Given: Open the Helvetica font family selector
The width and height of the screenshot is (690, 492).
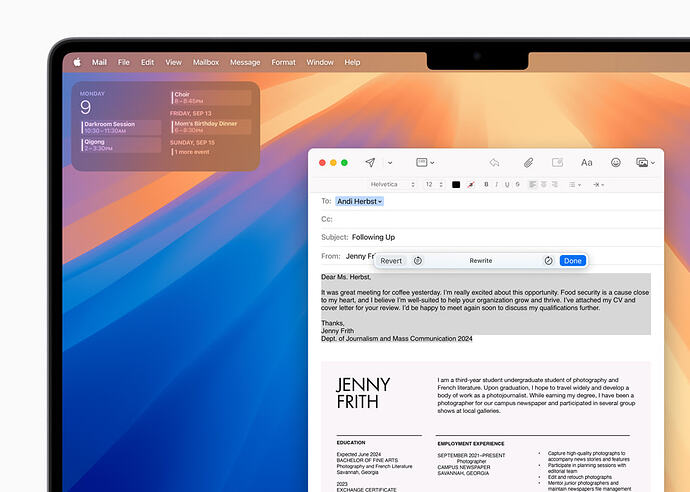Looking at the screenshot, I should click(393, 184).
